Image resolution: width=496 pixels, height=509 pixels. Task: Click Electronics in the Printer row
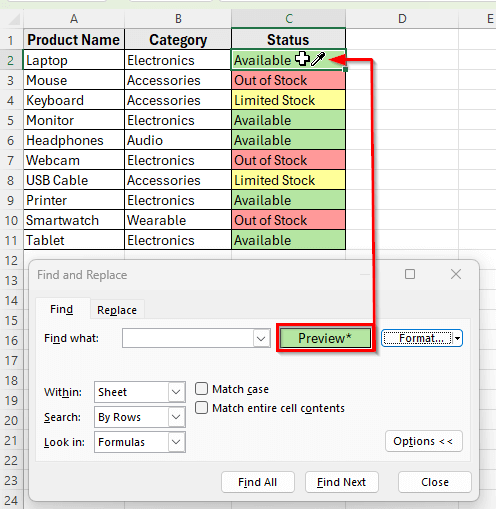[178, 200]
